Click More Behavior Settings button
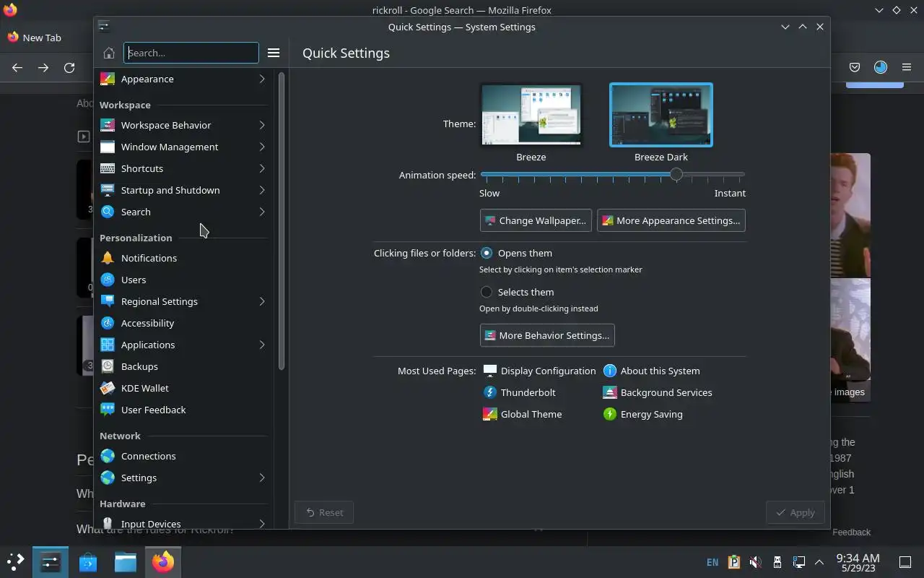924x578 pixels. point(547,335)
